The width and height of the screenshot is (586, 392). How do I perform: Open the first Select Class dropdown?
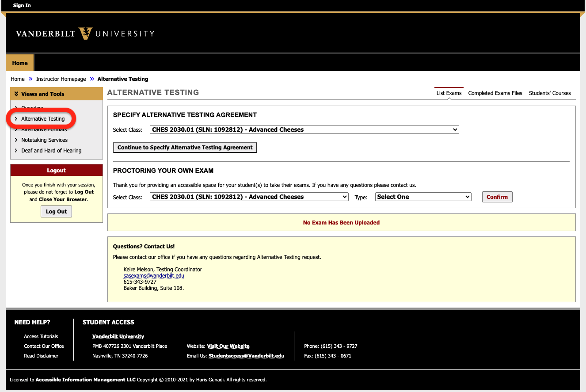pyautogui.click(x=304, y=129)
